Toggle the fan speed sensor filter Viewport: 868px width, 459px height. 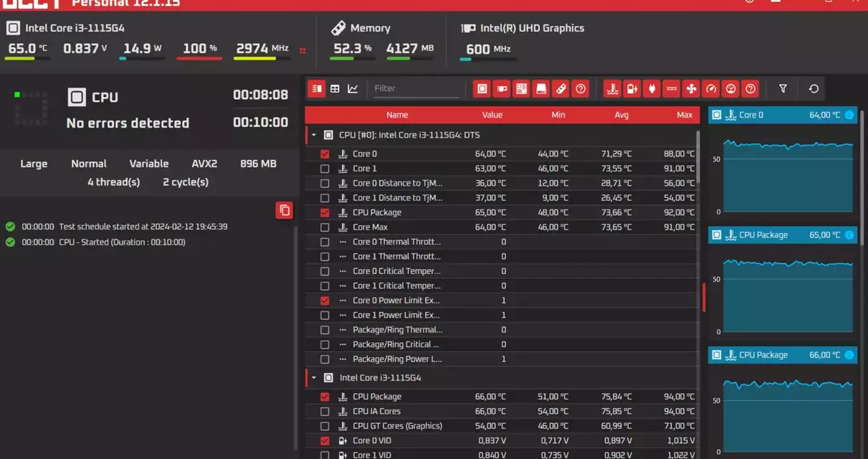click(691, 88)
